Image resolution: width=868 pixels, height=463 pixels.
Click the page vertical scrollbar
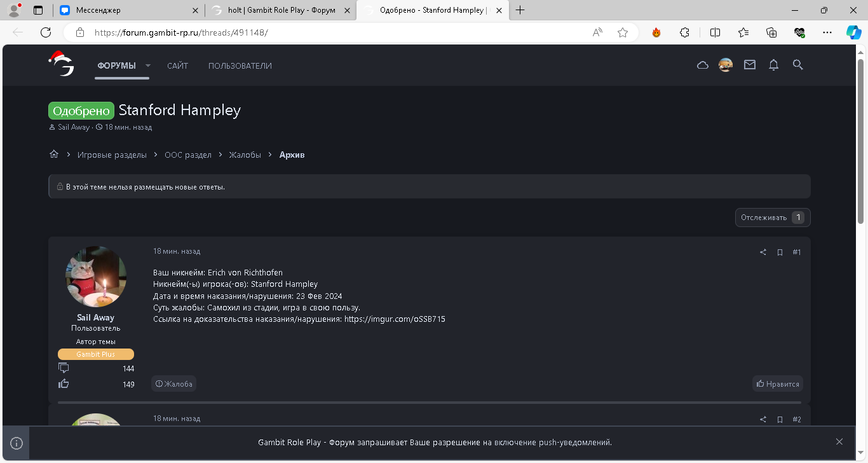pyautogui.click(x=861, y=140)
